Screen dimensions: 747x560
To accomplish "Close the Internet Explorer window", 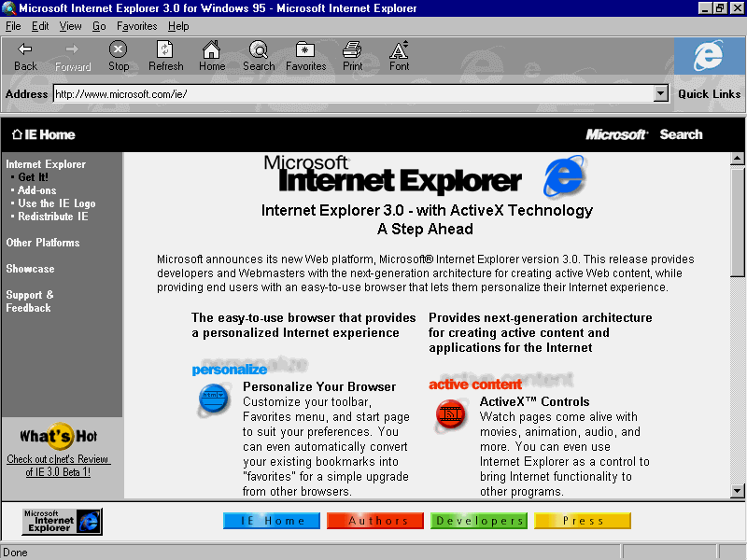I will [x=737, y=8].
